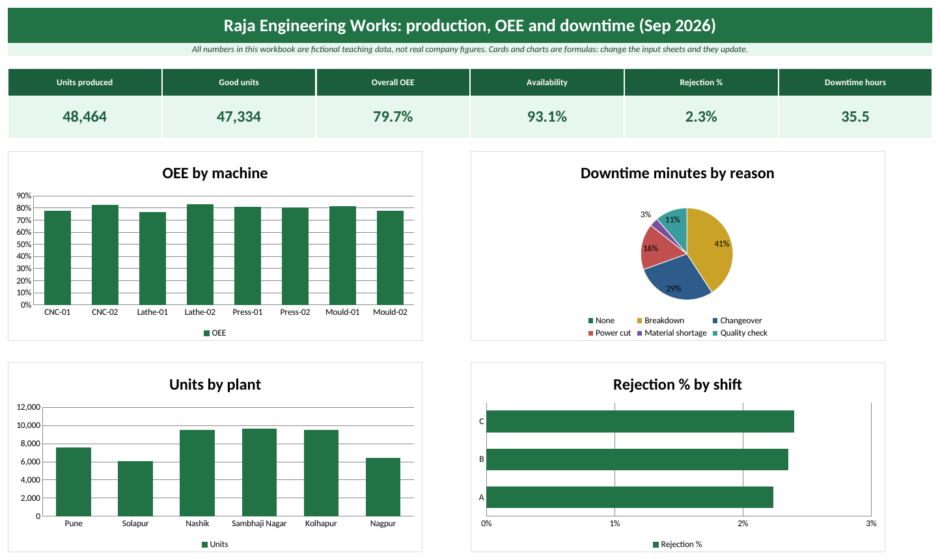Click the Pune units bar
The image size is (940, 560).
click(x=74, y=482)
